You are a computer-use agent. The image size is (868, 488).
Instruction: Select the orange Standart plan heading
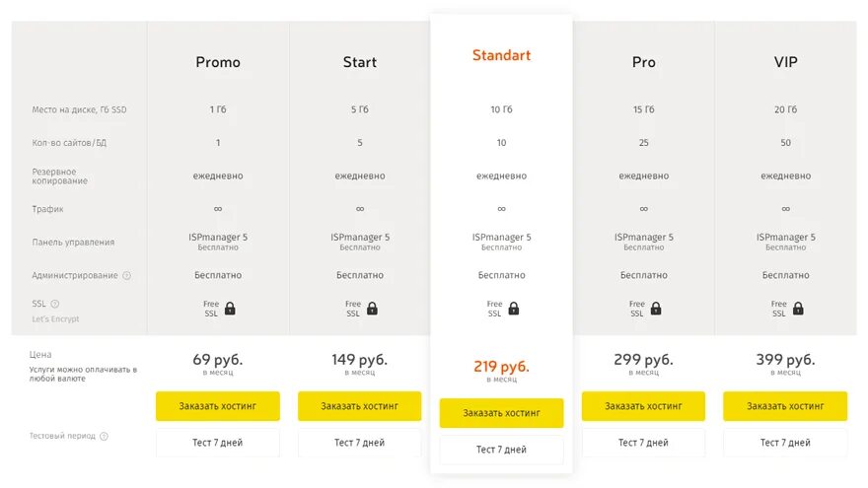pos(501,55)
